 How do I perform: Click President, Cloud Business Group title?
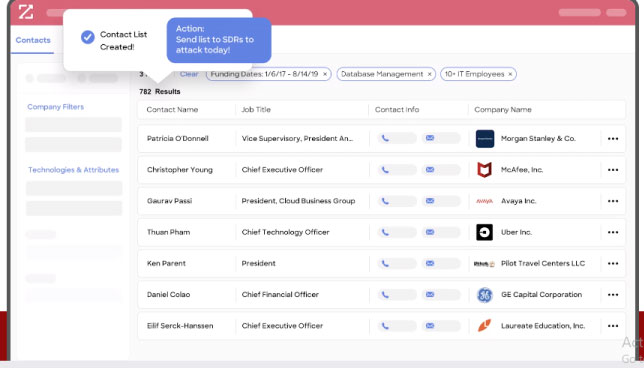point(298,201)
